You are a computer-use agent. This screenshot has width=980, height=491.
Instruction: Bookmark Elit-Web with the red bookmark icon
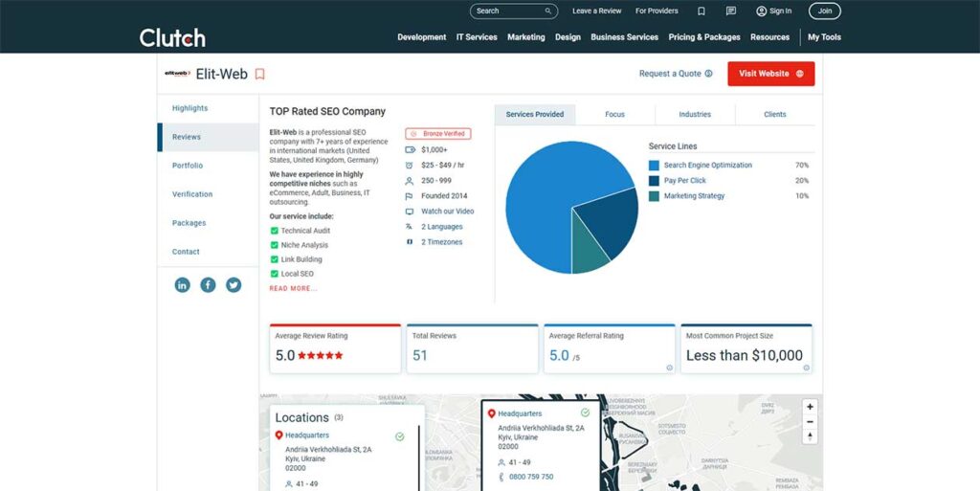(260, 75)
